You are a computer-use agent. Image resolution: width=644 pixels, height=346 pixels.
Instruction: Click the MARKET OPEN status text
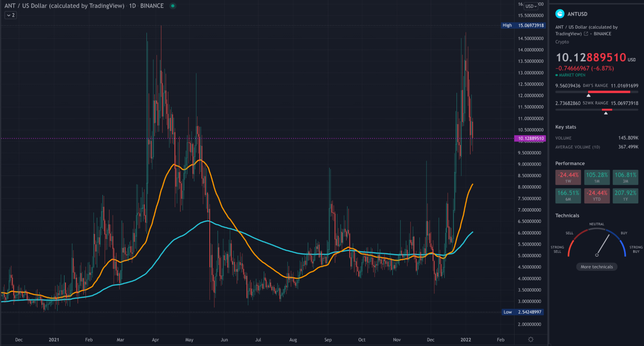(x=572, y=75)
